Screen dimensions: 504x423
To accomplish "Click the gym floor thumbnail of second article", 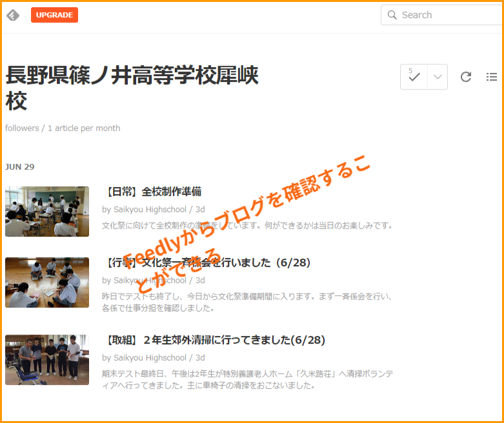I will pos(47,282).
